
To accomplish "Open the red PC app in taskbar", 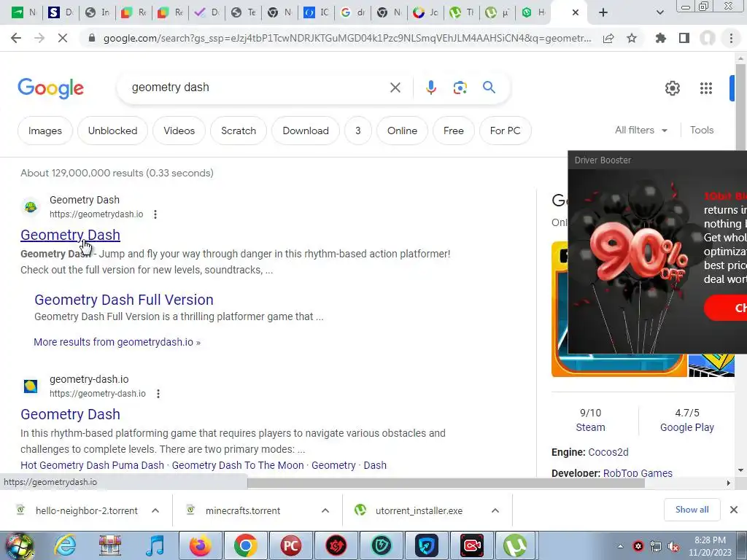I will pos(290,545).
